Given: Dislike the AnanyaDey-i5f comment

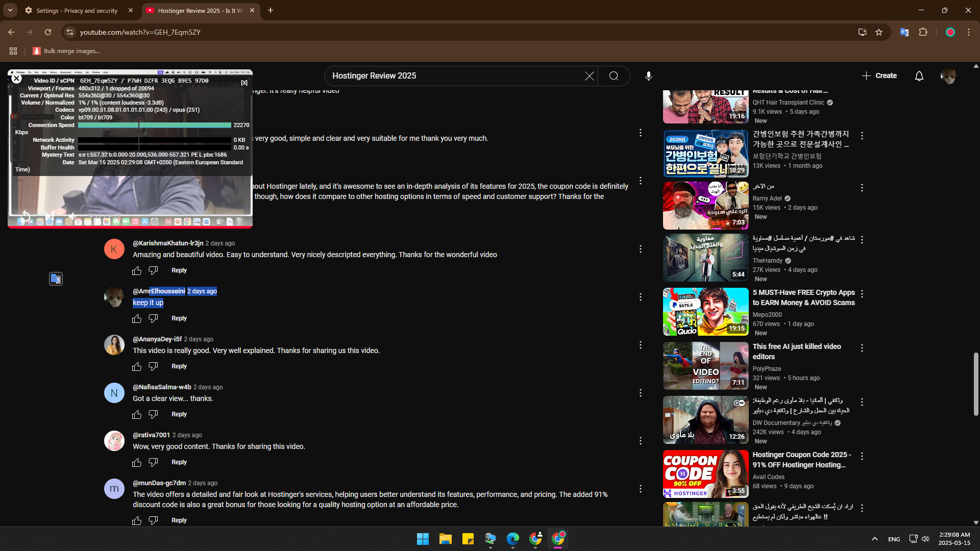Looking at the screenshot, I should 153,366.
